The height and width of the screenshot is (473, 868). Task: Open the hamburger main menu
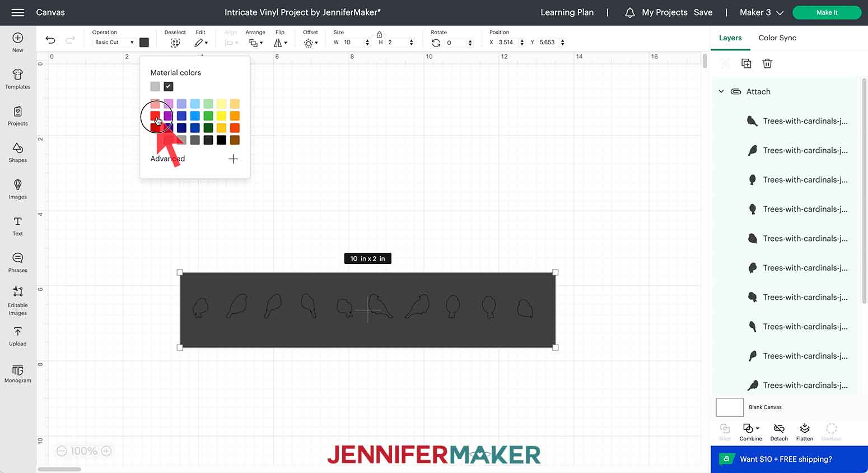pos(18,12)
